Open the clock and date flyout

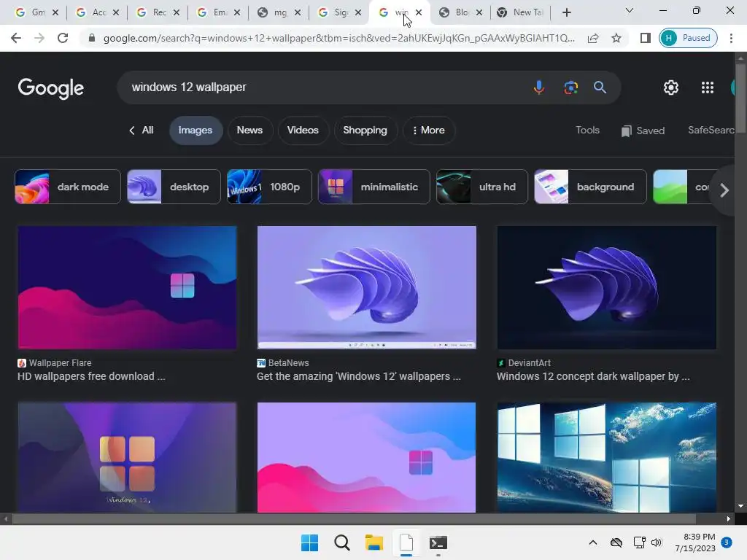(x=694, y=542)
